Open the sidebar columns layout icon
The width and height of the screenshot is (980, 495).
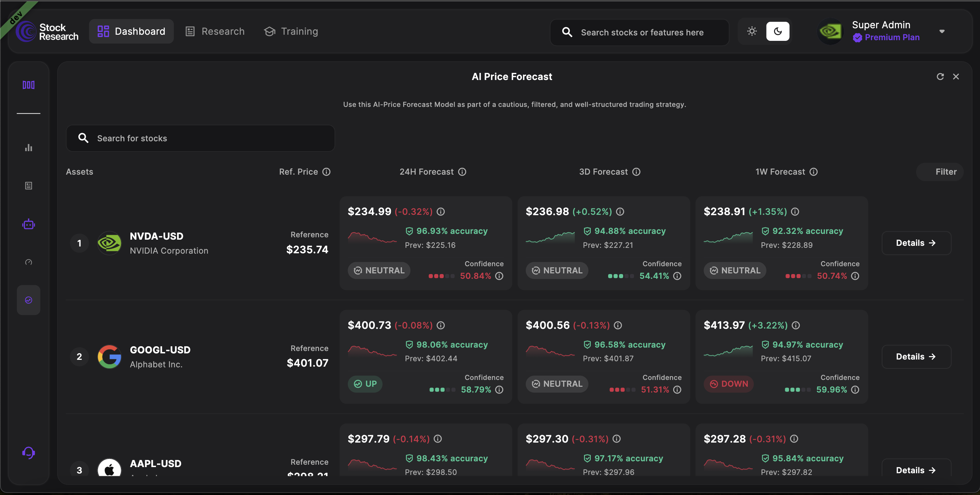[29, 84]
